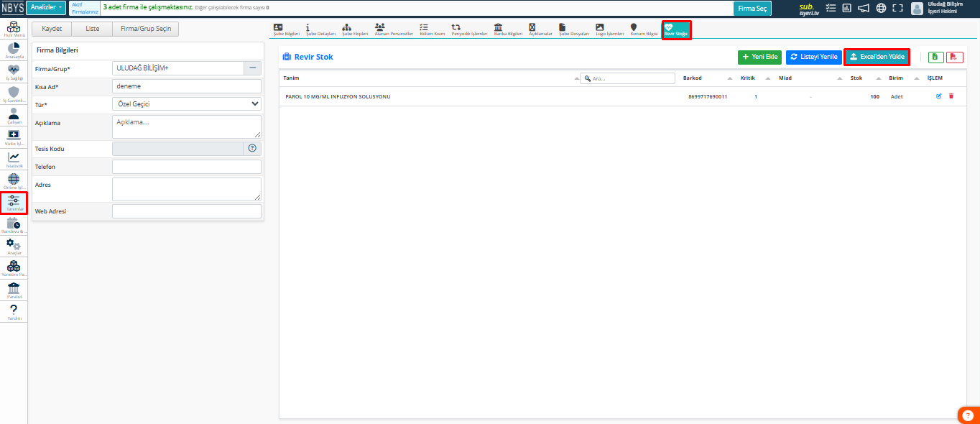Focus the Web Adresi input field
The width and height of the screenshot is (980, 424).
coord(187,211)
